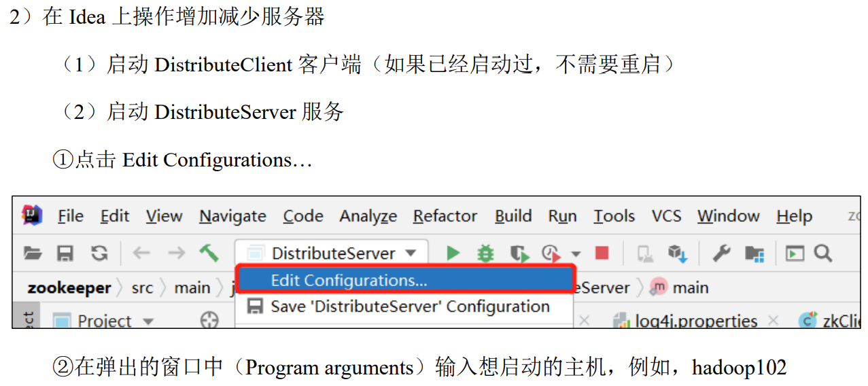The width and height of the screenshot is (868, 386).
Task: Click the green Debug bug icon
Action: coord(485,253)
